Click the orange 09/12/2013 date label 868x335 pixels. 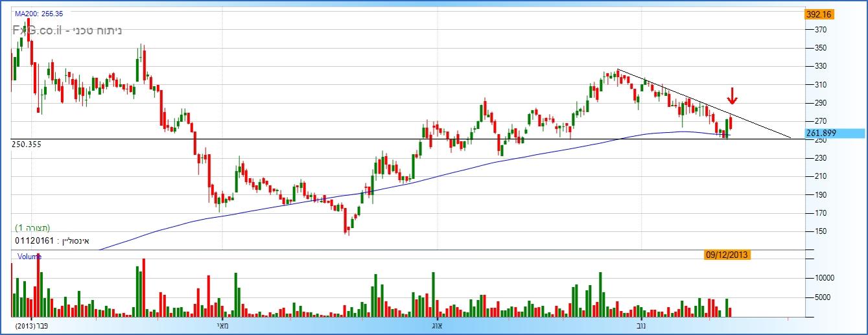click(727, 255)
